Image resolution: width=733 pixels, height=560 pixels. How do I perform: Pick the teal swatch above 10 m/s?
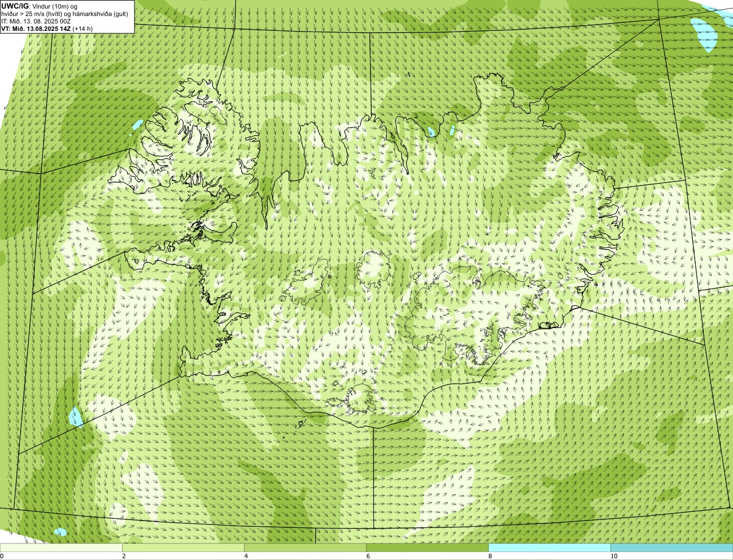pyautogui.click(x=672, y=547)
